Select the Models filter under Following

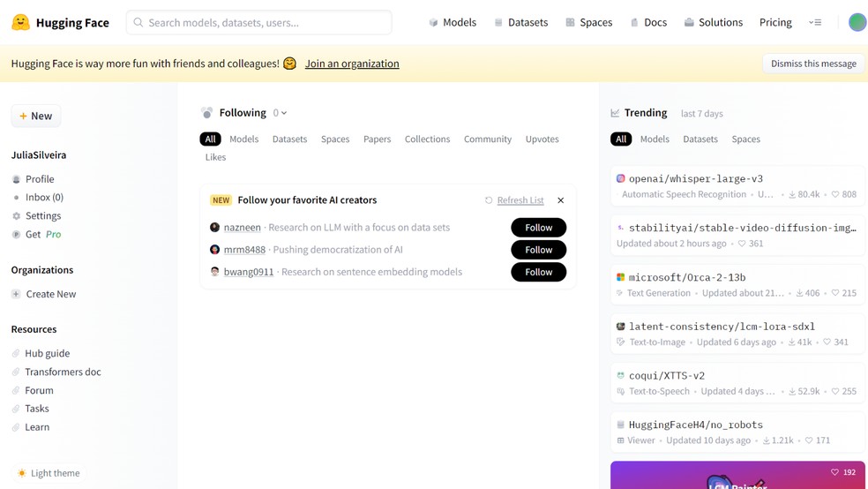243,139
